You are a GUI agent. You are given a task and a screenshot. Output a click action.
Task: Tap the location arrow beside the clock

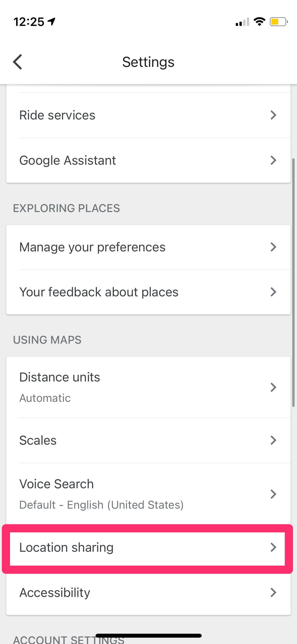pos(51,21)
